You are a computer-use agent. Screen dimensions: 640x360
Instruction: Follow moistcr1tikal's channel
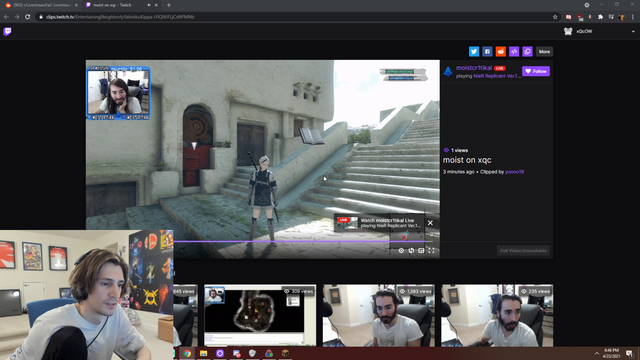(x=536, y=71)
